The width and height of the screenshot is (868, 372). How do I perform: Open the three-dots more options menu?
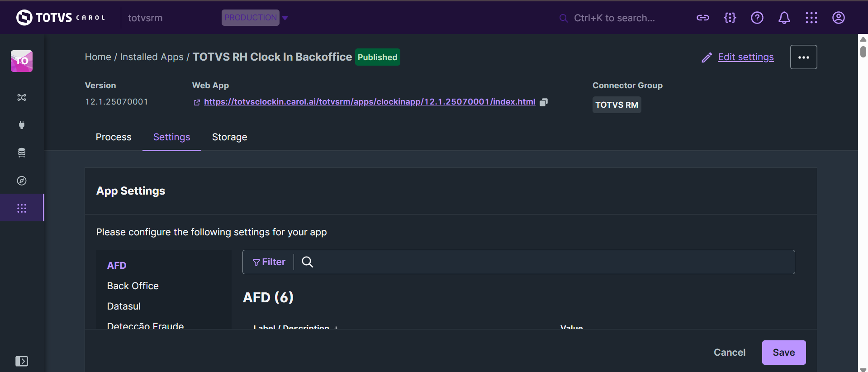(803, 57)
